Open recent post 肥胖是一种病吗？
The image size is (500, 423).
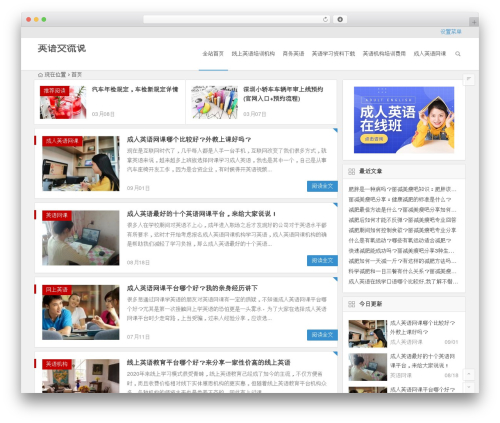pos(402,189)
